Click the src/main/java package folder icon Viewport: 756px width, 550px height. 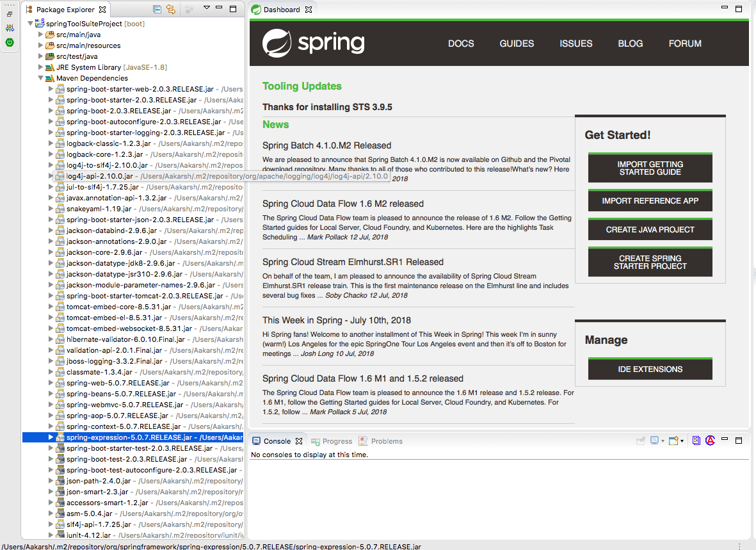tap(50, 35)
